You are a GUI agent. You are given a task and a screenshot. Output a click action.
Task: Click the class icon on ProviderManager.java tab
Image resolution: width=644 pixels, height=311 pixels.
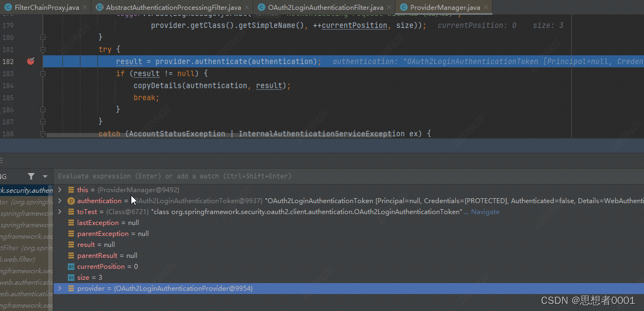click(x=404, y=7)
